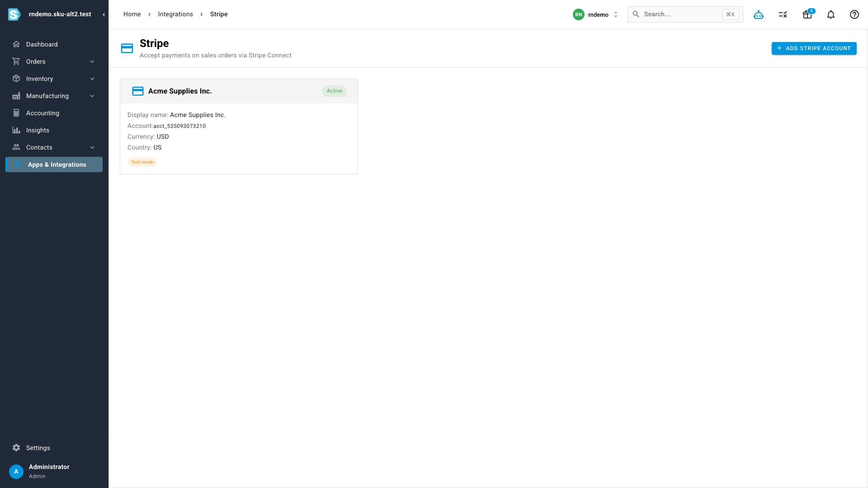Navigate to Integrations breadcrumb
The width and height of the screenshot is (868, 488).
click(175, 14)
